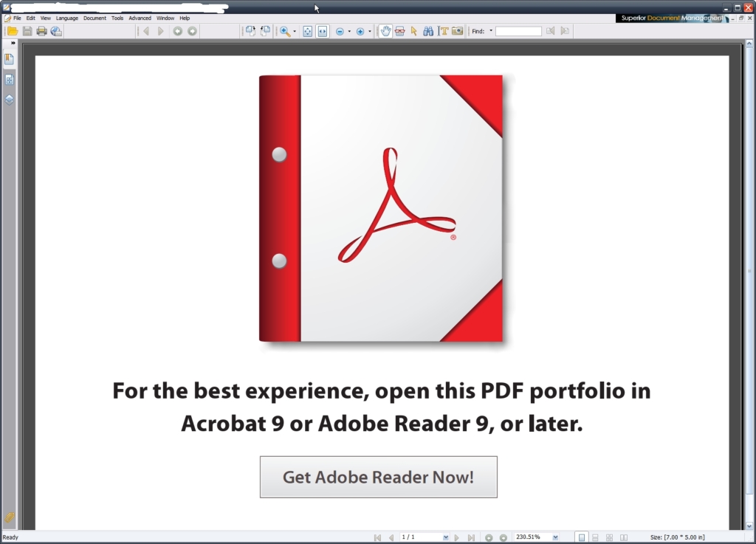
Task: Click the Size: [7.00 * 5.00 in] text
Action: 678,537
